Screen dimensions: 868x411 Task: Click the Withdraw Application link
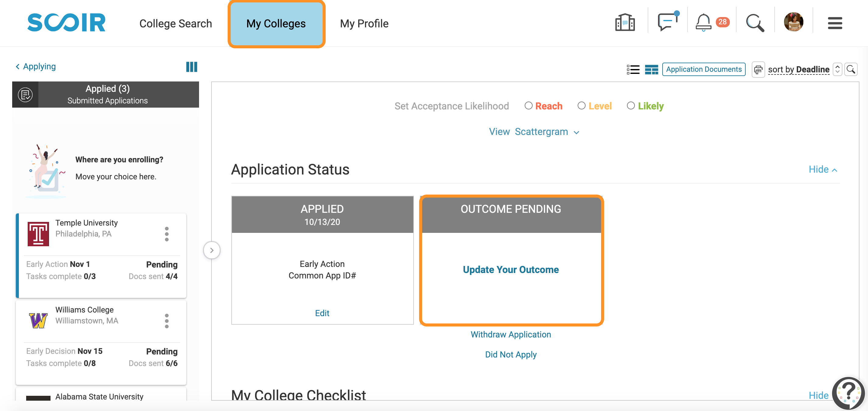(x=510, y=334)
